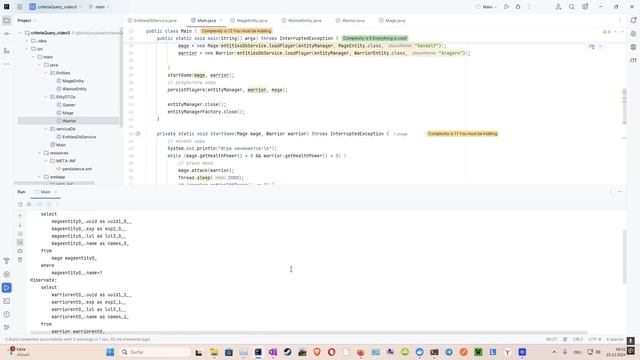Click the '1 usage' hint on startGame

400,134
